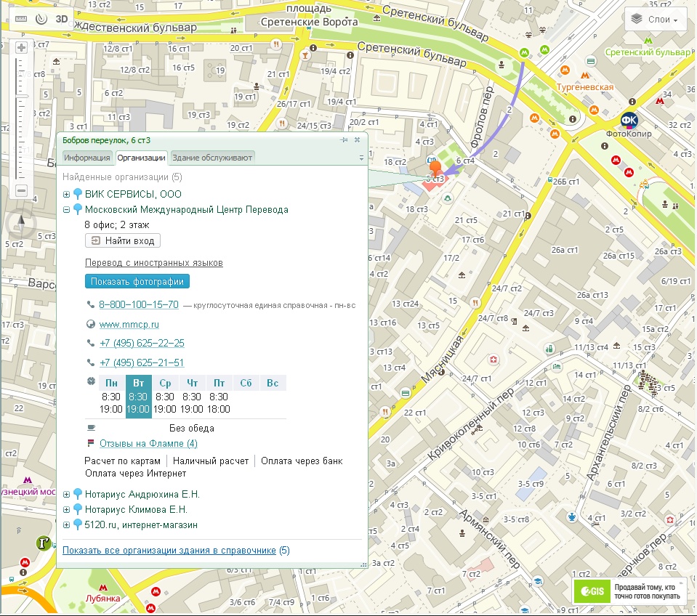
Task: Select the ruler measurement tool
Action: 21,19
